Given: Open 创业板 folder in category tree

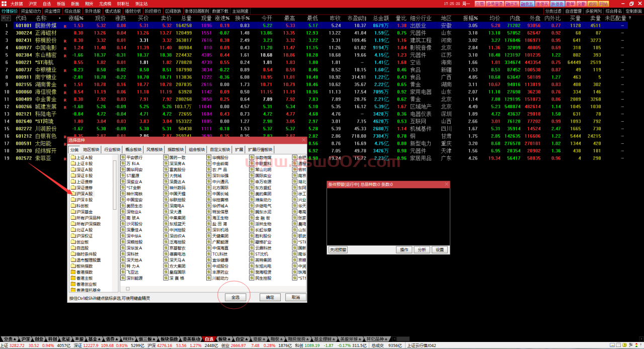Looking at the screenshot, I should point(79,242).
